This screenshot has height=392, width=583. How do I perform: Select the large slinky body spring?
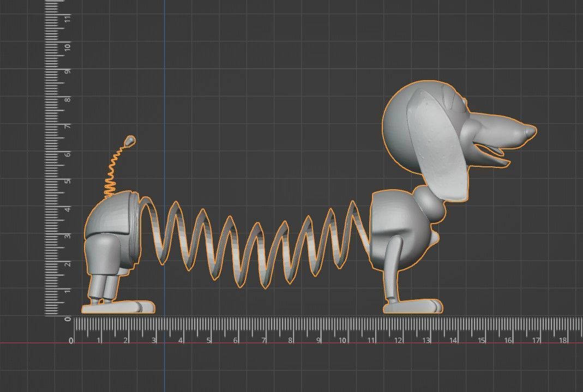click(256, 244)
